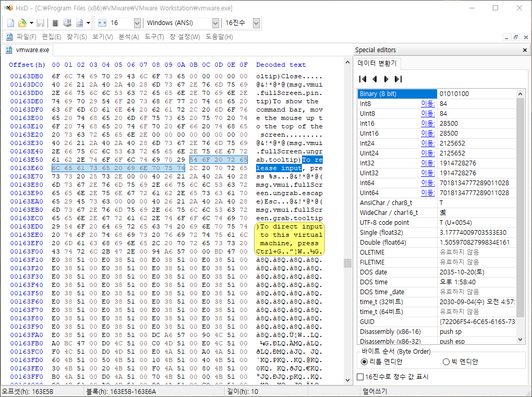Create a new file with the New icon

(x=10, y=23)
